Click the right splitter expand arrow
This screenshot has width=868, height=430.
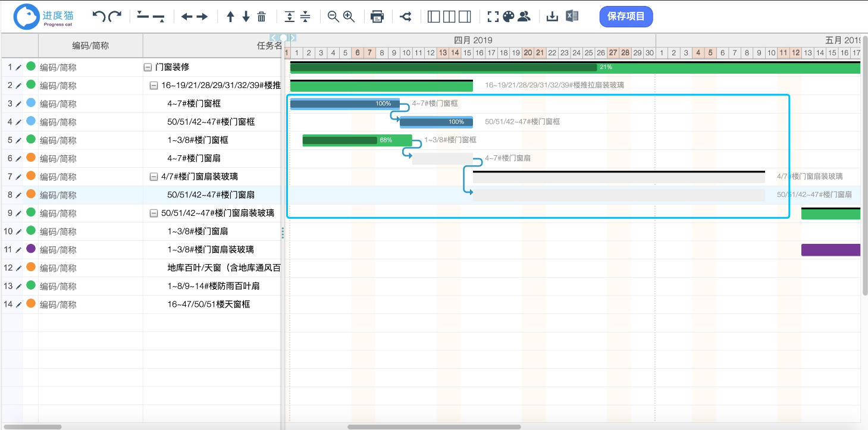point(293,38)
